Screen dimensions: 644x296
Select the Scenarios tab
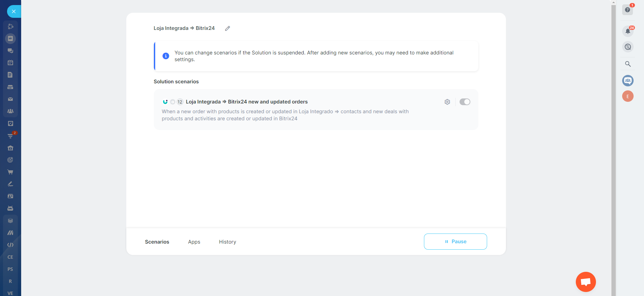pos(157,242)
